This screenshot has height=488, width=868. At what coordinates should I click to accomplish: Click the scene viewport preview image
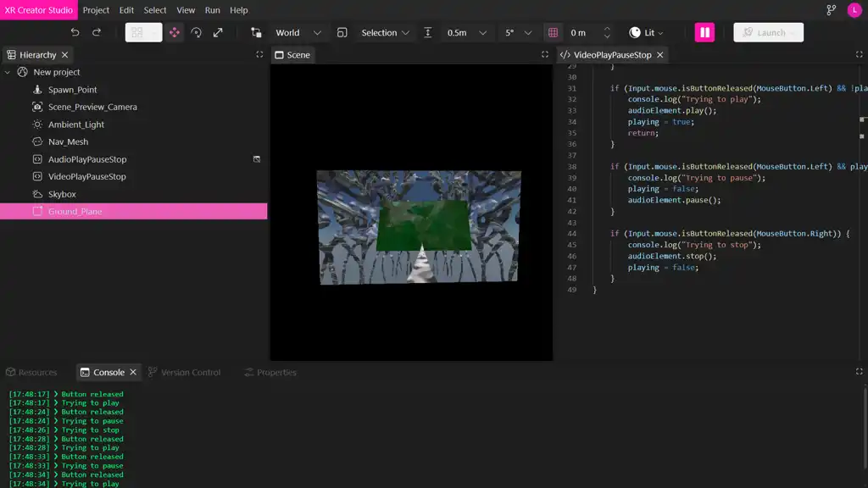coord(419,227)
